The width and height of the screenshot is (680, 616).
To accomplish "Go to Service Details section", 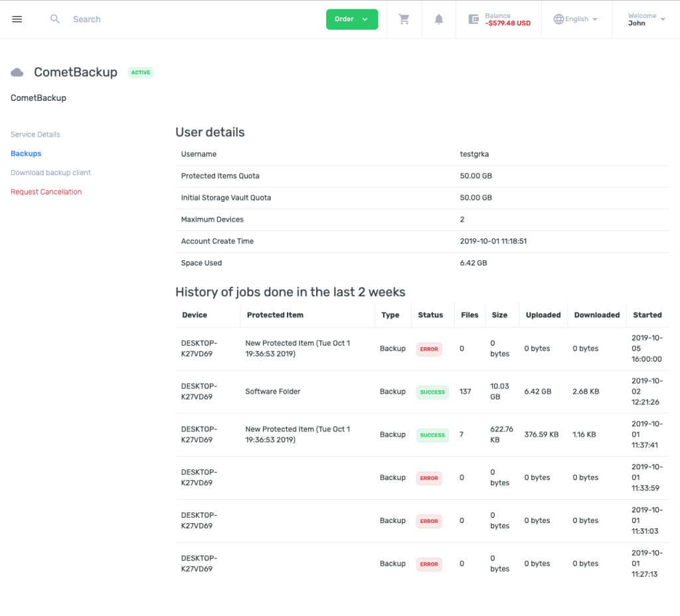I will coord(35,134).
